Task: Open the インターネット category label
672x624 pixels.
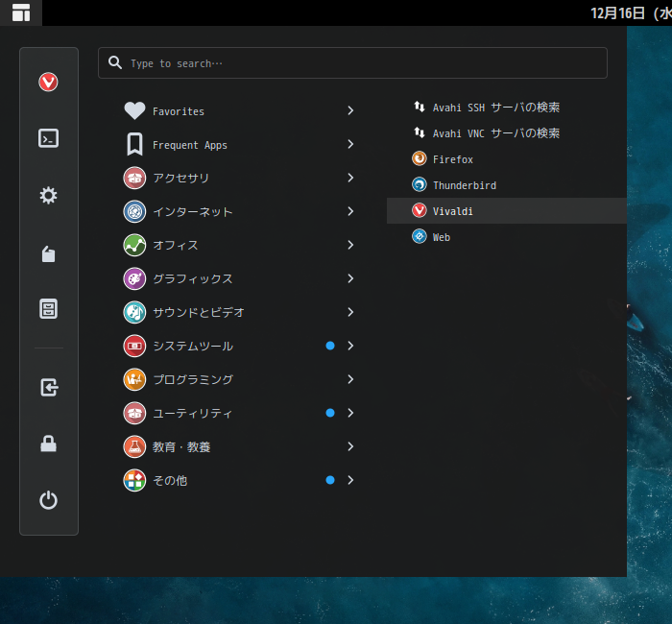Action: point(193,212)
